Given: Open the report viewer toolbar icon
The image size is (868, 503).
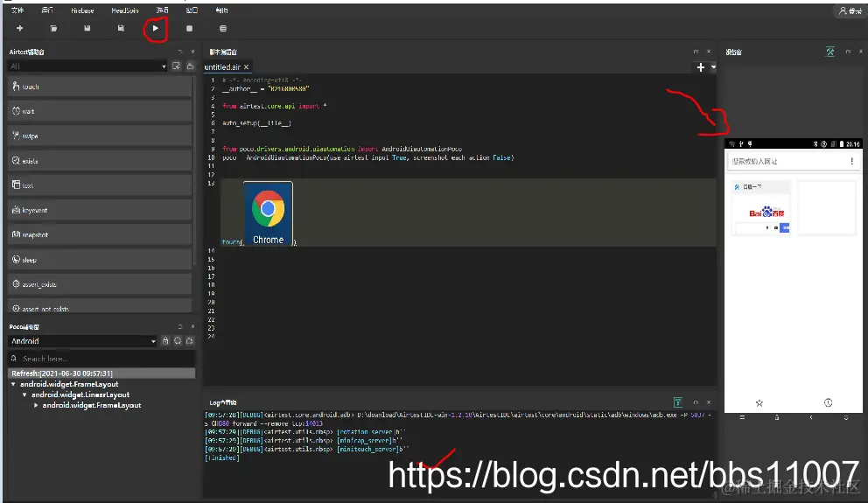Looking at the screenshot, I should pyautogui.click(x=223, y=28).
